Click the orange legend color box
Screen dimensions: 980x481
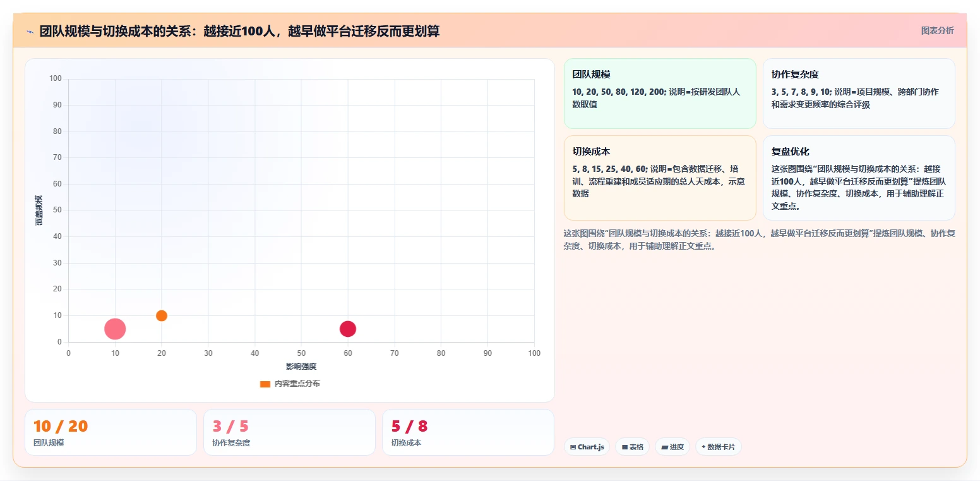(265, 384)
